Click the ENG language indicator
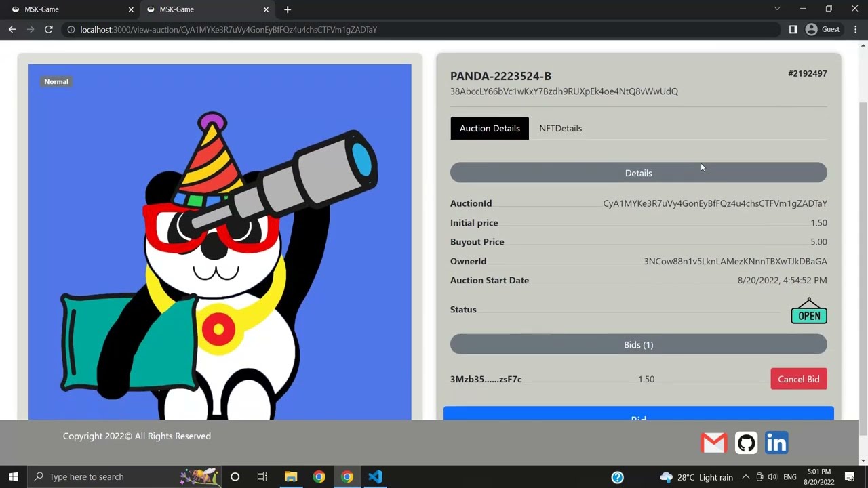Viewport: 868px width, 488px height. (789, 477)
